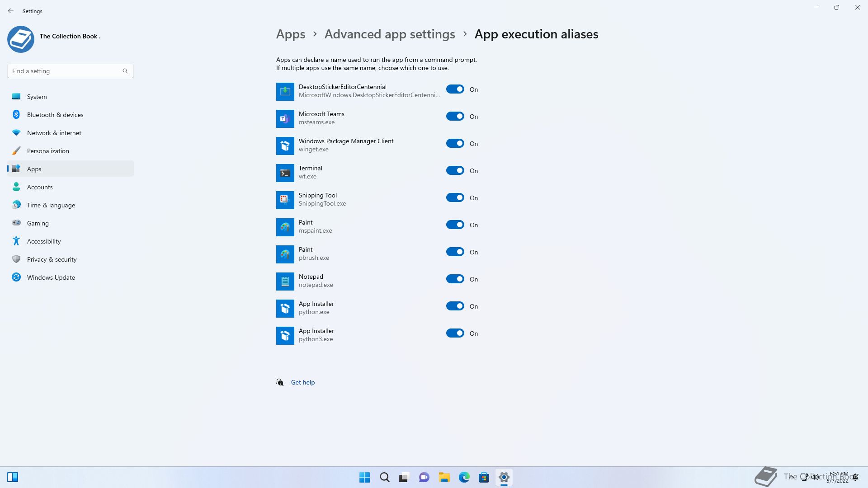This screenshot has width=868, height=488.
Task: Go back with the back arrow
Action: click(11, 11)
